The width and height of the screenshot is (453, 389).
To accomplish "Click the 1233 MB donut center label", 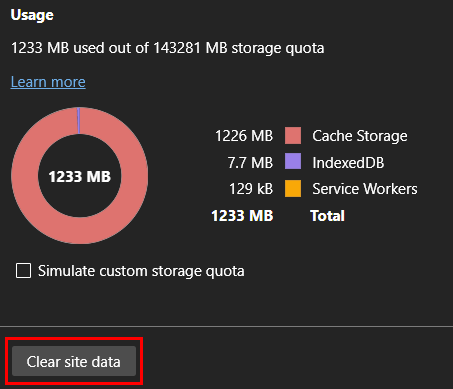I will (80, 176).
